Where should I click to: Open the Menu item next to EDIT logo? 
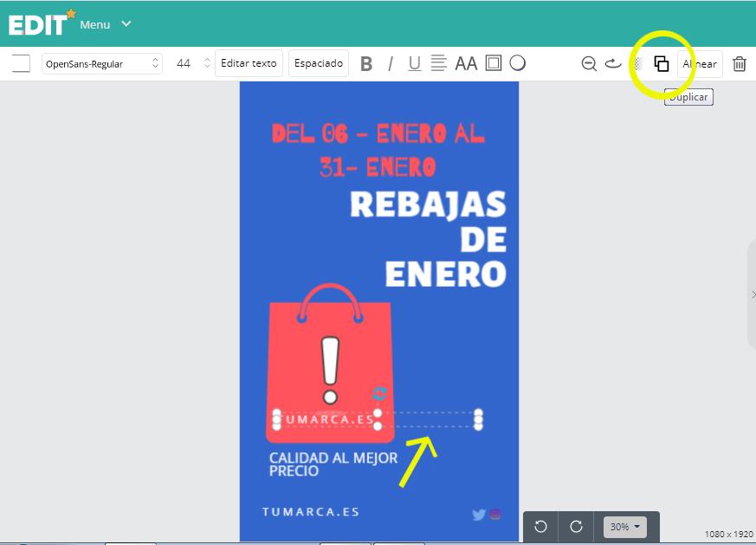[95, 24]
